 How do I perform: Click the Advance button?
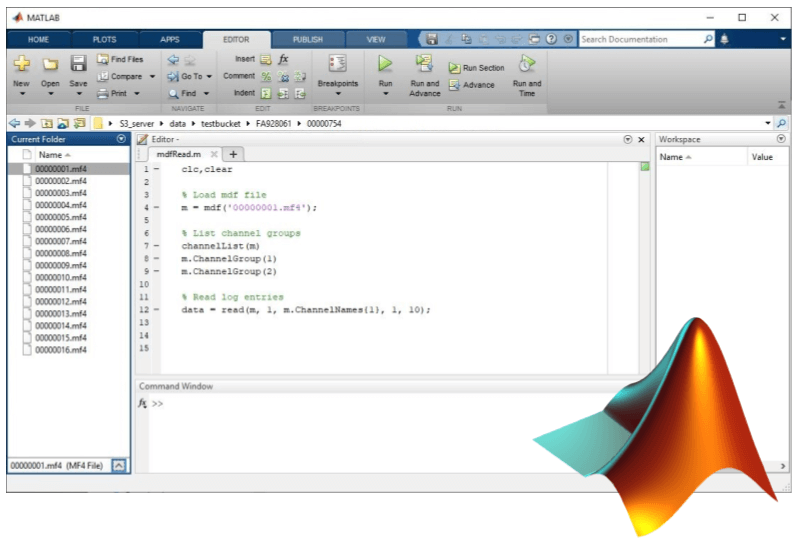472,85
